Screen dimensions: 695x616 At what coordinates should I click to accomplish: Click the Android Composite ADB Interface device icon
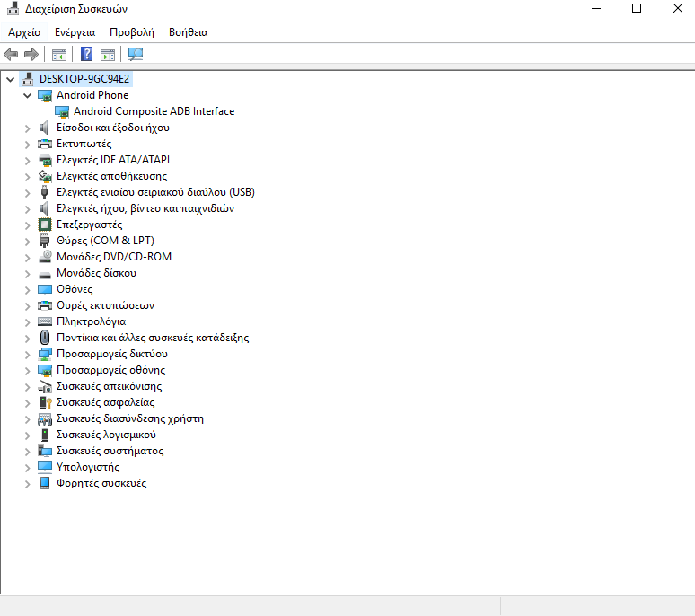click(62, 111)
